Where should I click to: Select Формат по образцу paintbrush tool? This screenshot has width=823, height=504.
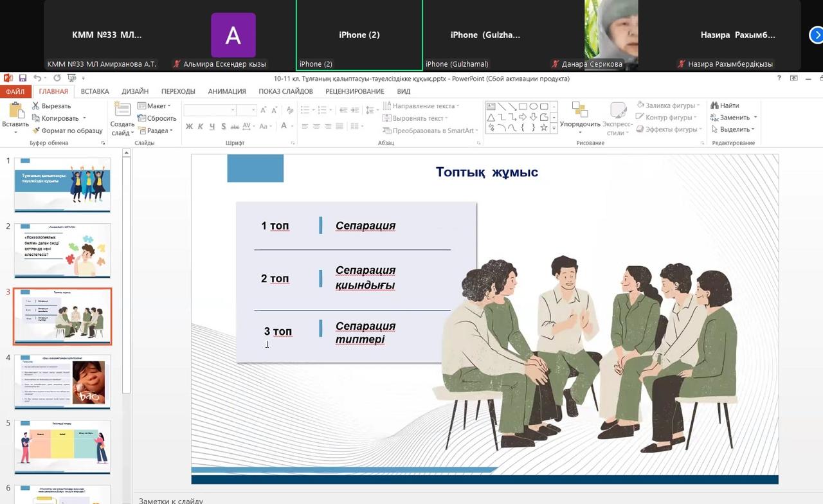pyautogui.click(x=36, y=130)
